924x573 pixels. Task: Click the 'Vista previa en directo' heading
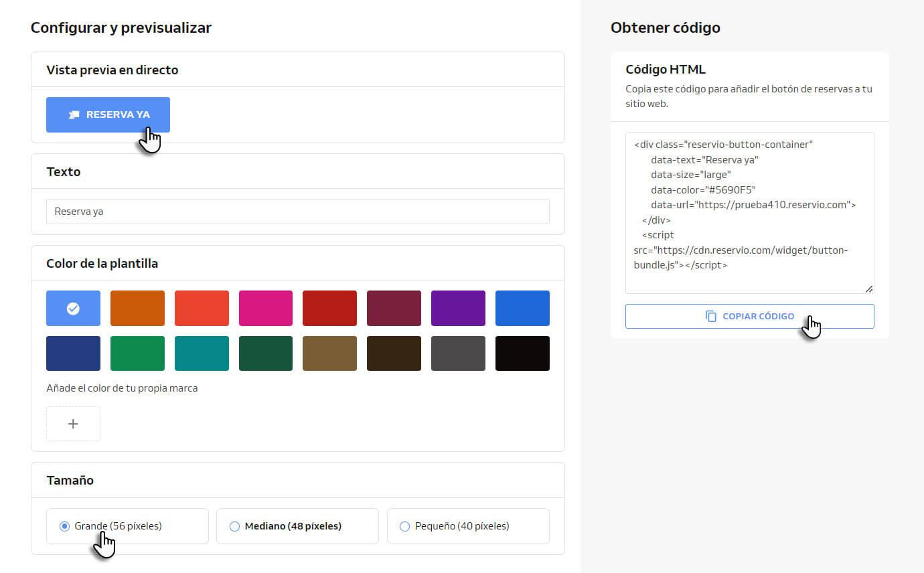[112, 70]
